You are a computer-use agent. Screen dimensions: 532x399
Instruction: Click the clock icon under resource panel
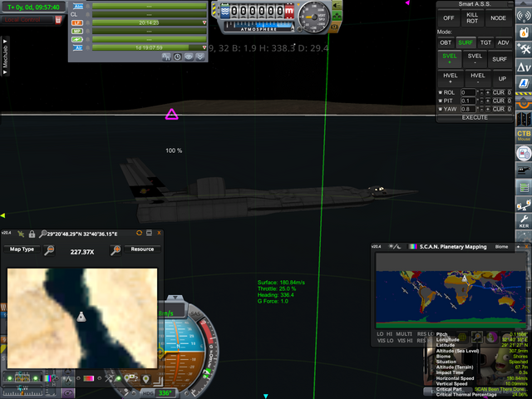click(177, 57)
